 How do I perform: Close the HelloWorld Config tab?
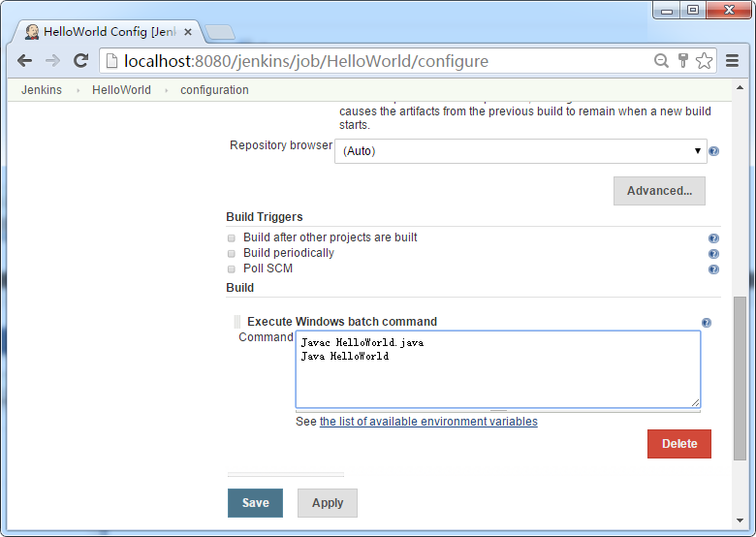[x=188, y=32]
